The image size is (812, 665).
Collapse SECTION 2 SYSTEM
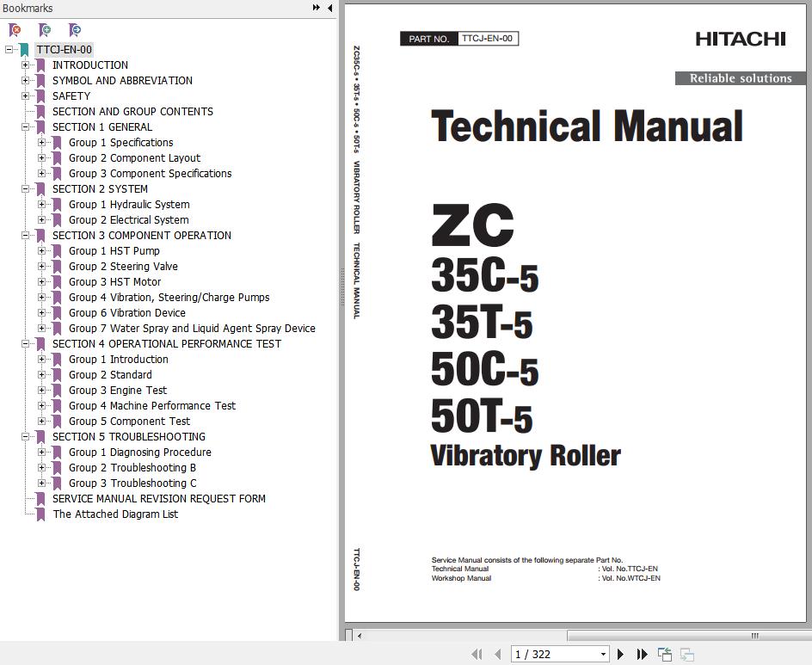coord(25,189)
